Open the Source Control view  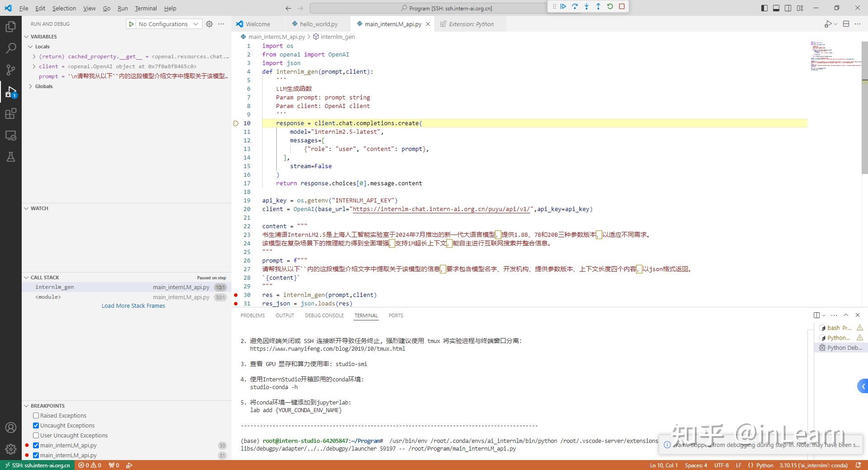10,70
